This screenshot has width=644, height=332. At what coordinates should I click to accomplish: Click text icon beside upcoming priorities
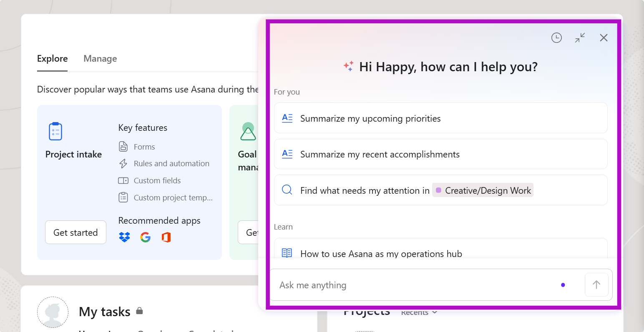pyautogui.click(x=287, y=118)
